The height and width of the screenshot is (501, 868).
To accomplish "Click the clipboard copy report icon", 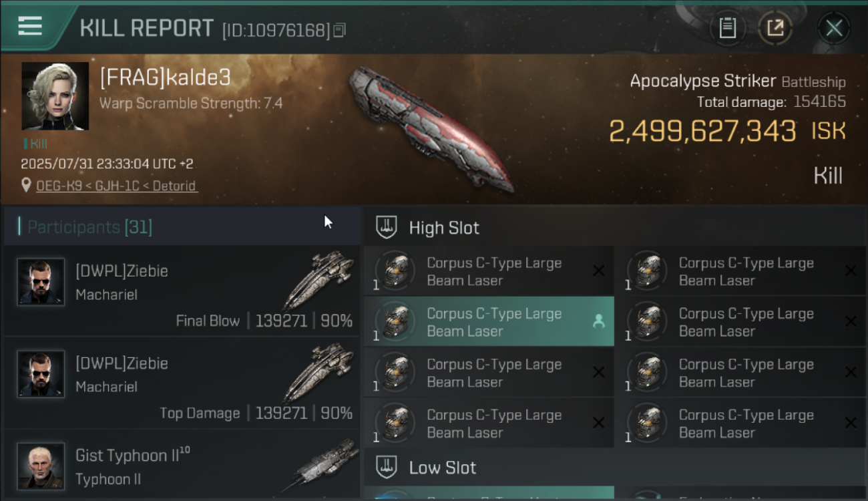I will (x=727, y=28).
